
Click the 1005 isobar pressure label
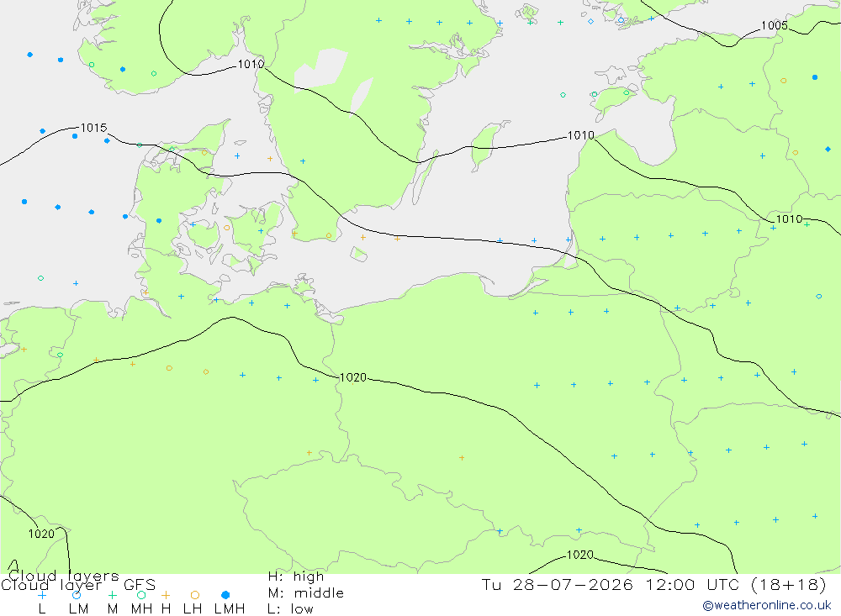(x=774, y=26)
